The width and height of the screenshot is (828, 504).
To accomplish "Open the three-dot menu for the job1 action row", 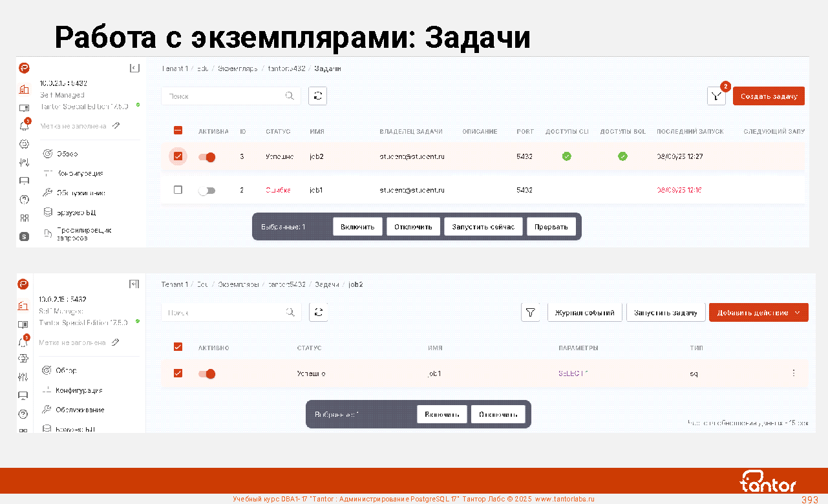I will coord(793,373).
